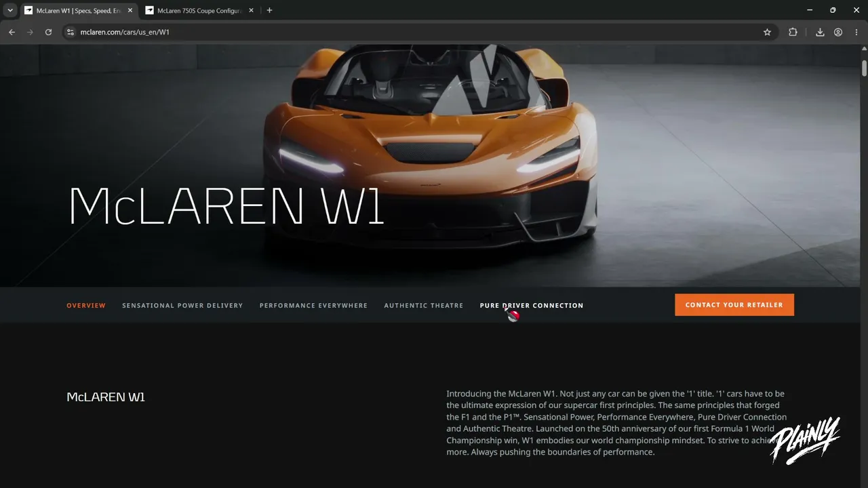Switch to the McLaren 750S Coupe Configurator tab
Viewport: 868px width, 488px height.
pyautogui.click(x=199, y=11)
